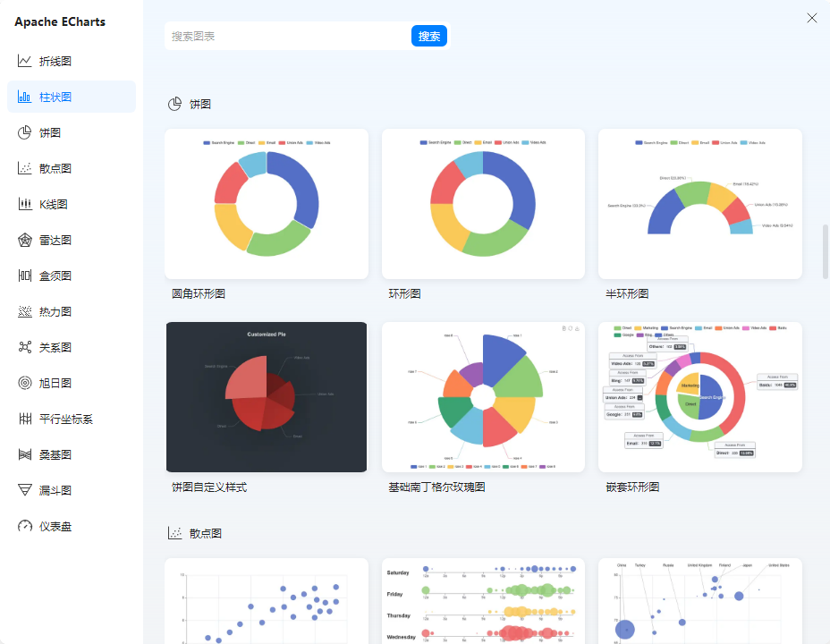Click the 环形图 caption text
Viewport: 830px width, 644px height.
[404, 293]
